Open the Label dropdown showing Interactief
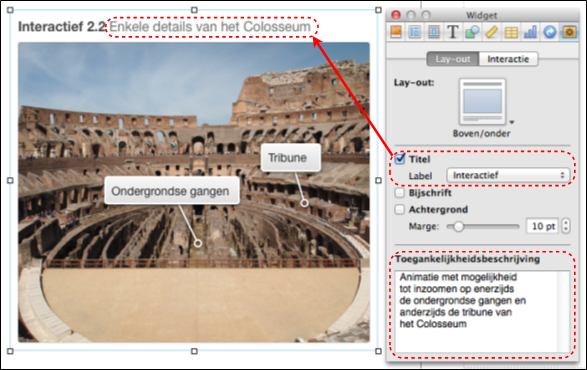 point(508,175)
